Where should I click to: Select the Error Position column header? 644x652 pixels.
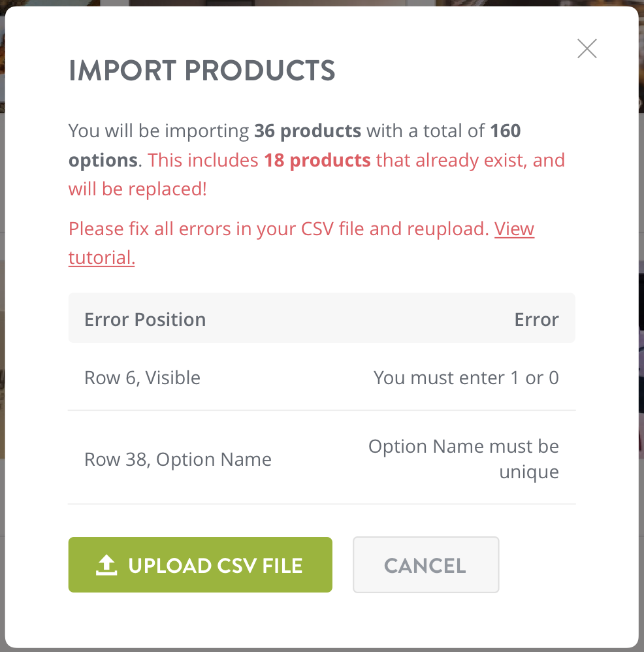[x=145, y=319]
